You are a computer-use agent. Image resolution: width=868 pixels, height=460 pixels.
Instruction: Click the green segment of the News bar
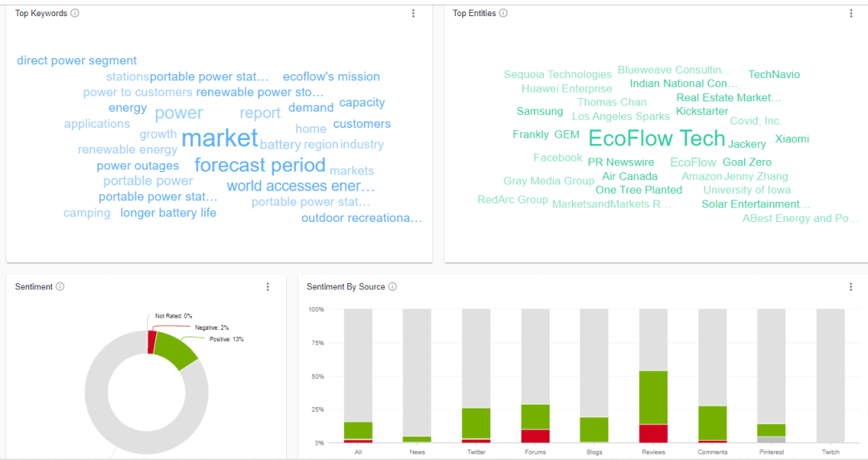coord(417,439)
